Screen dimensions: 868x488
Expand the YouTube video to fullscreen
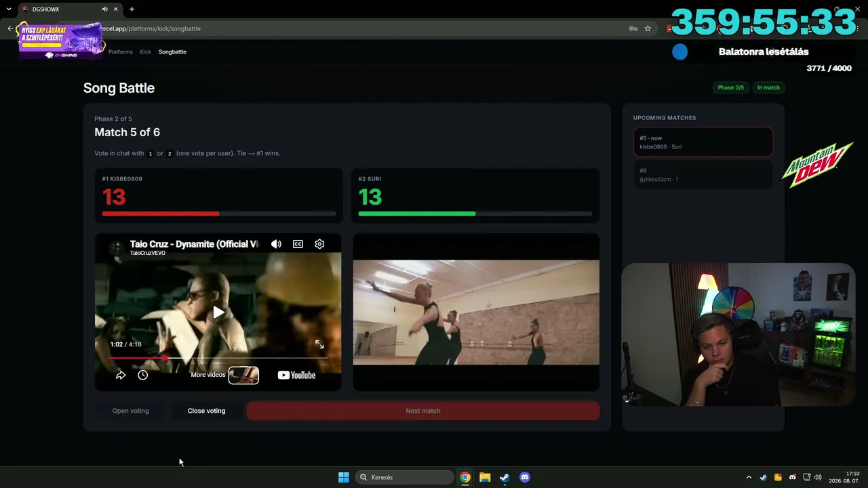tap(319, 344)
